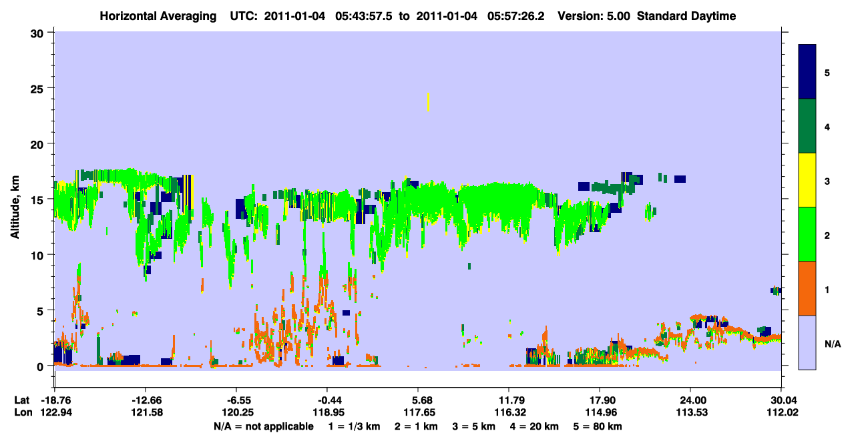Click latitude value -6.55
Screen dimensions: 868x445
click(236, 400)
